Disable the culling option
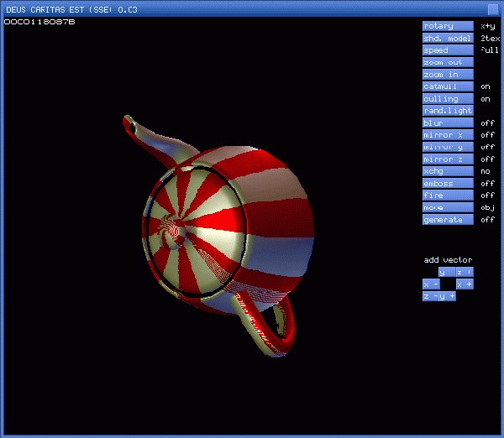 (447, 98)
